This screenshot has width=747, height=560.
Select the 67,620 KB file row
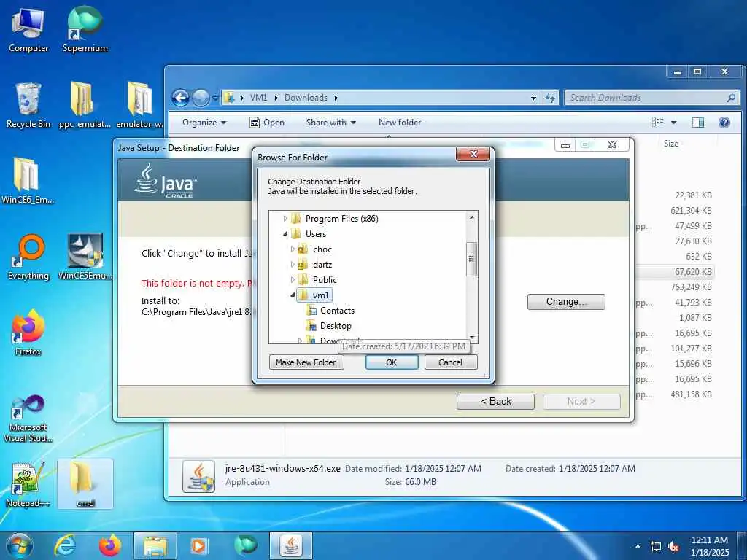(676, 271)
